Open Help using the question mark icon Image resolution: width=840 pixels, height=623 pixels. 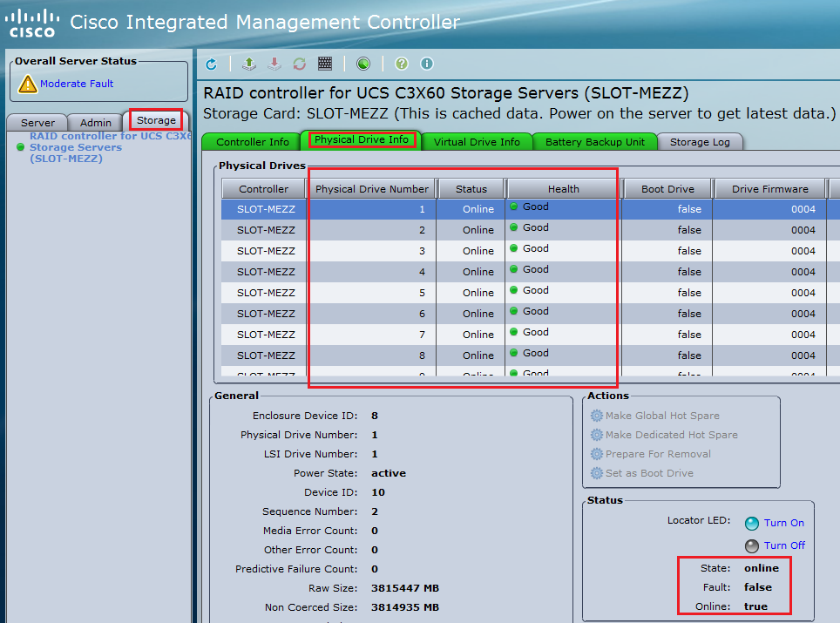(x=400, y=63)
